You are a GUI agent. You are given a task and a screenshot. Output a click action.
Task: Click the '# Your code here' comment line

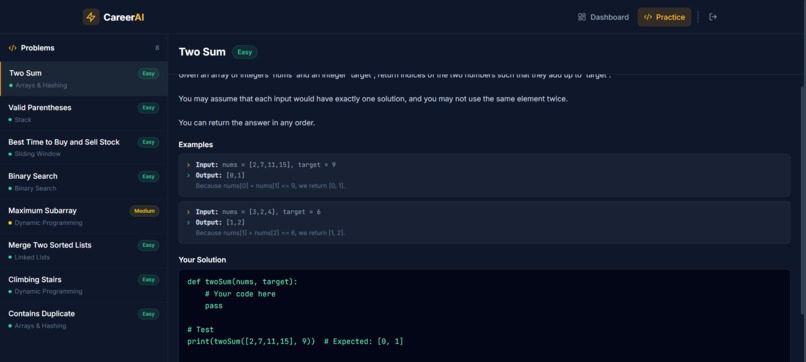click(x=240, y=294)
